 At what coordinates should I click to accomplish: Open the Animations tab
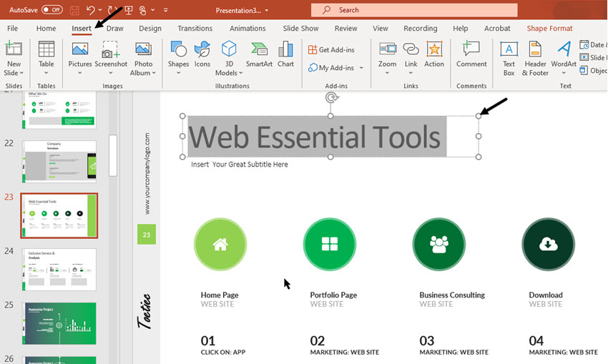[x=247, y=29]
